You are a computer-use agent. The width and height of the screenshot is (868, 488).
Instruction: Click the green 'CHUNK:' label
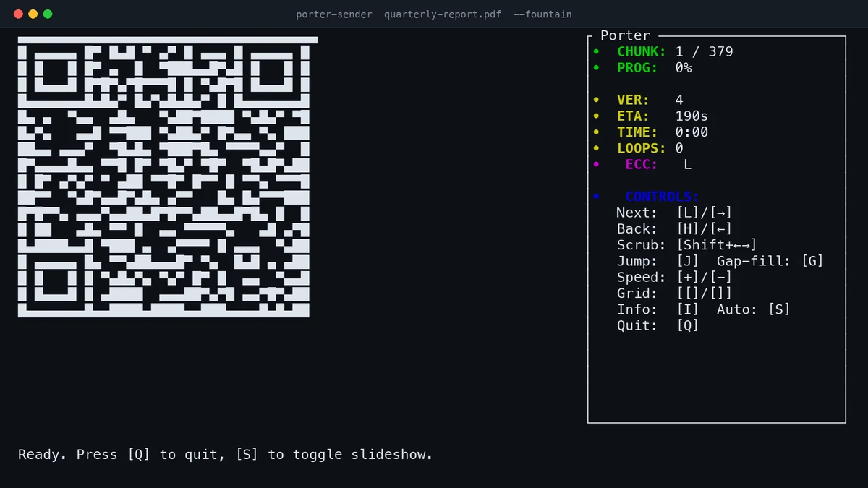pos(642,51)
